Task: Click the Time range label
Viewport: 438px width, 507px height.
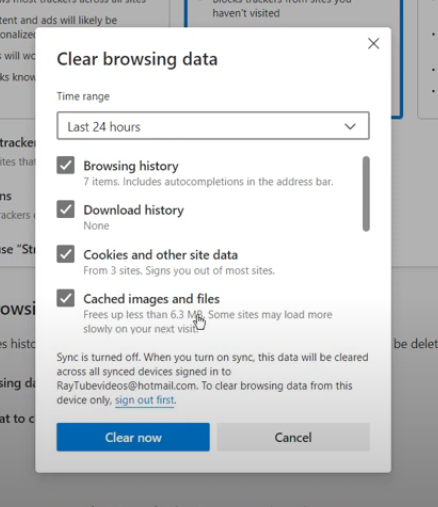Action: 83,96
